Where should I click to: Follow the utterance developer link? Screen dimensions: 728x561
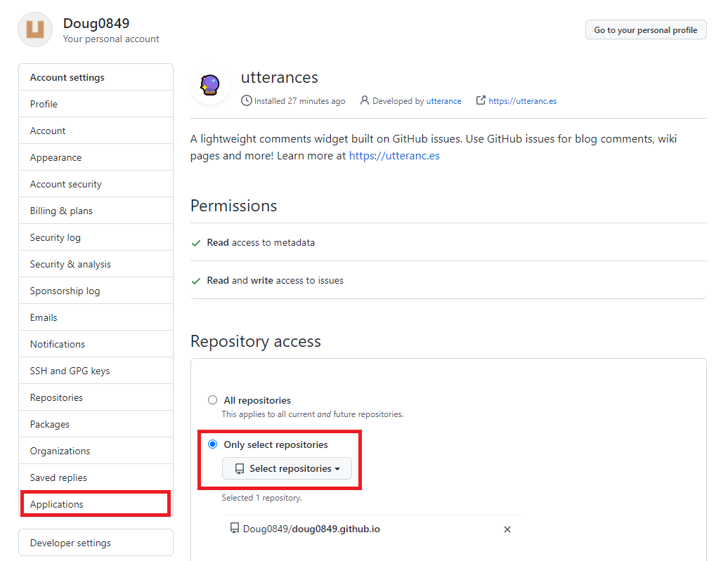pyautogui.click(x=443, y=101)
